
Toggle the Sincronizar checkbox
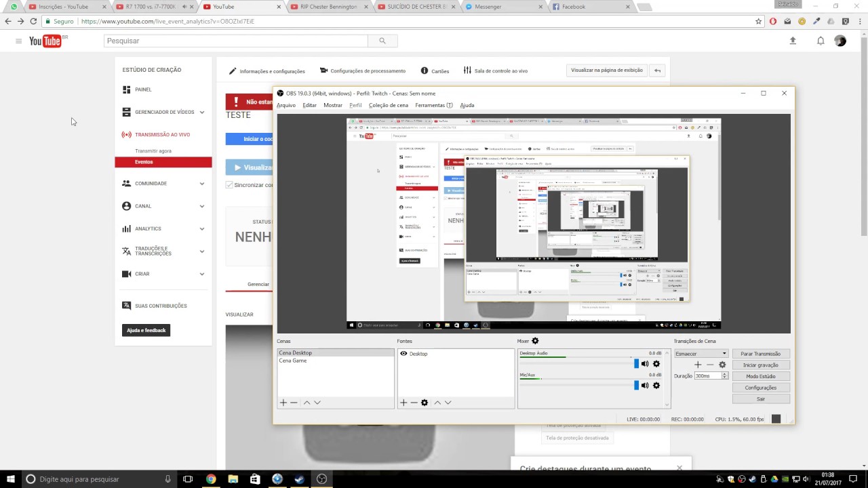229,184
